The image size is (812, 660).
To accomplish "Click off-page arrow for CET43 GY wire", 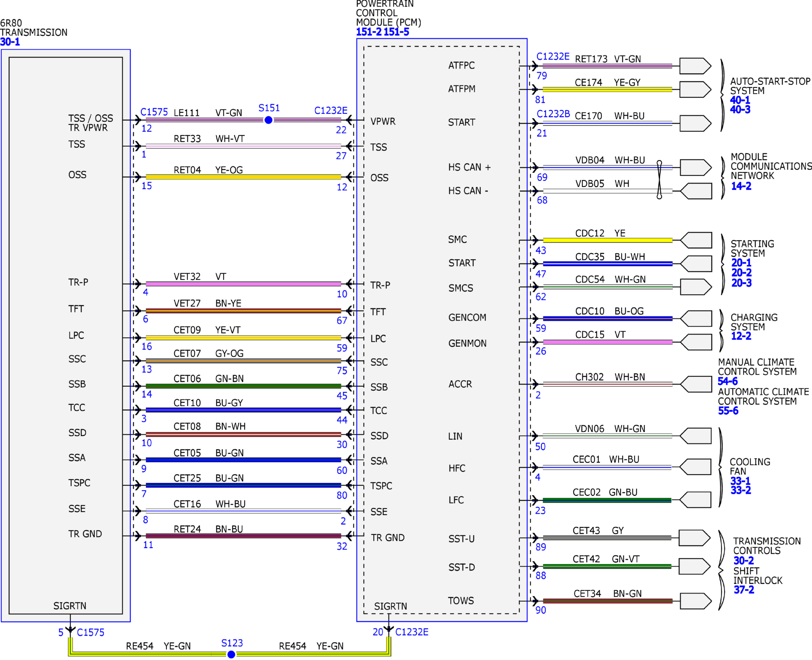I will pyautogui.click(x=695, y=538).
